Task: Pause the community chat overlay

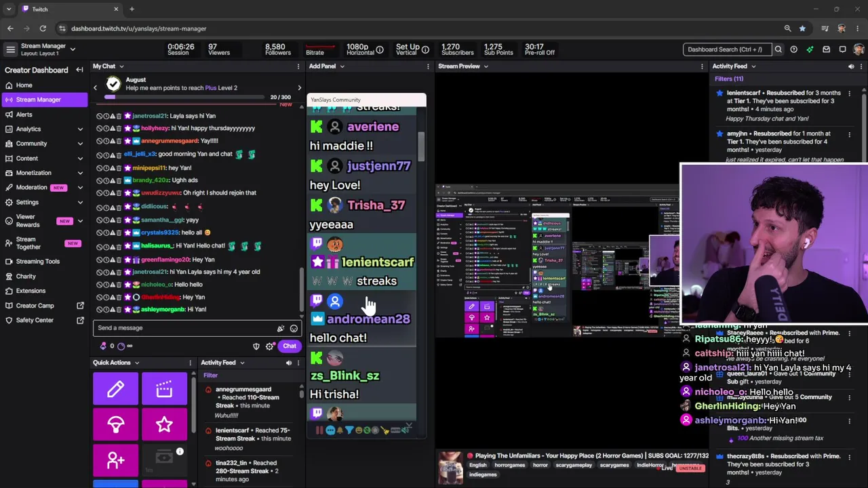Action: (x=319, y=430)
